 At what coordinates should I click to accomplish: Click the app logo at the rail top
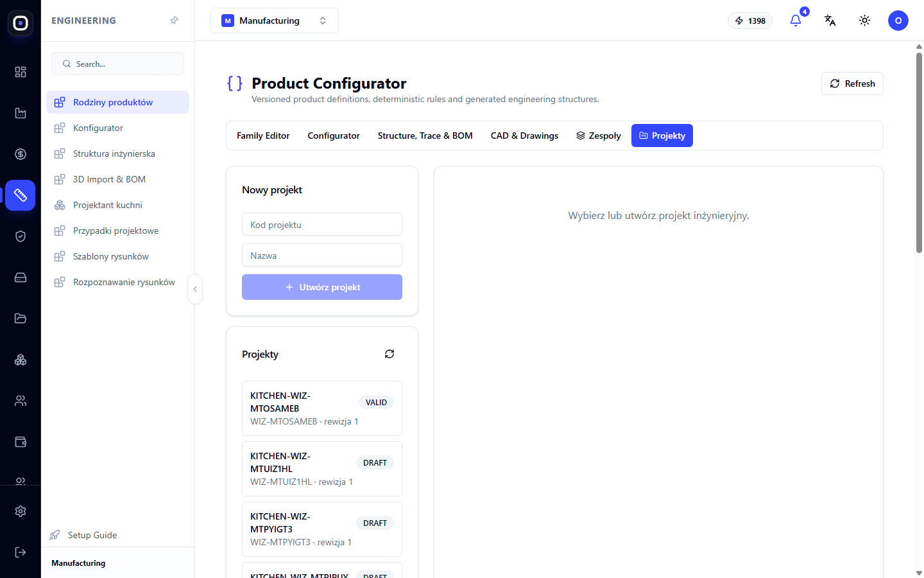21,23
